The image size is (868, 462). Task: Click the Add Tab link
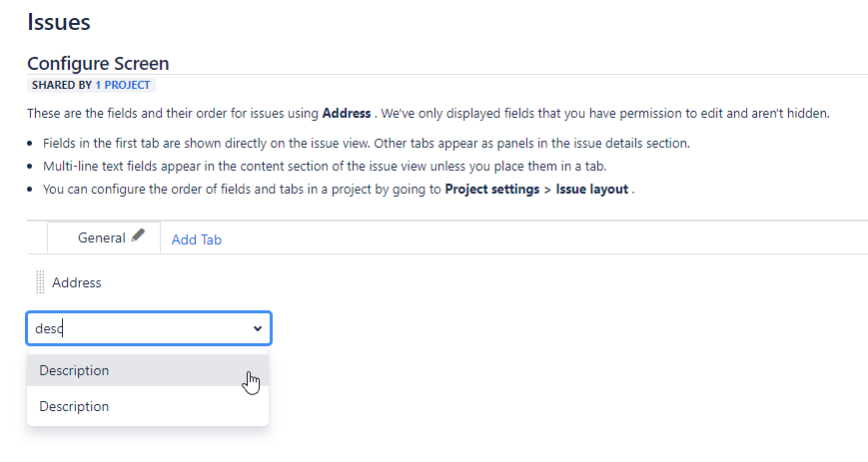(x=197, y=239)
